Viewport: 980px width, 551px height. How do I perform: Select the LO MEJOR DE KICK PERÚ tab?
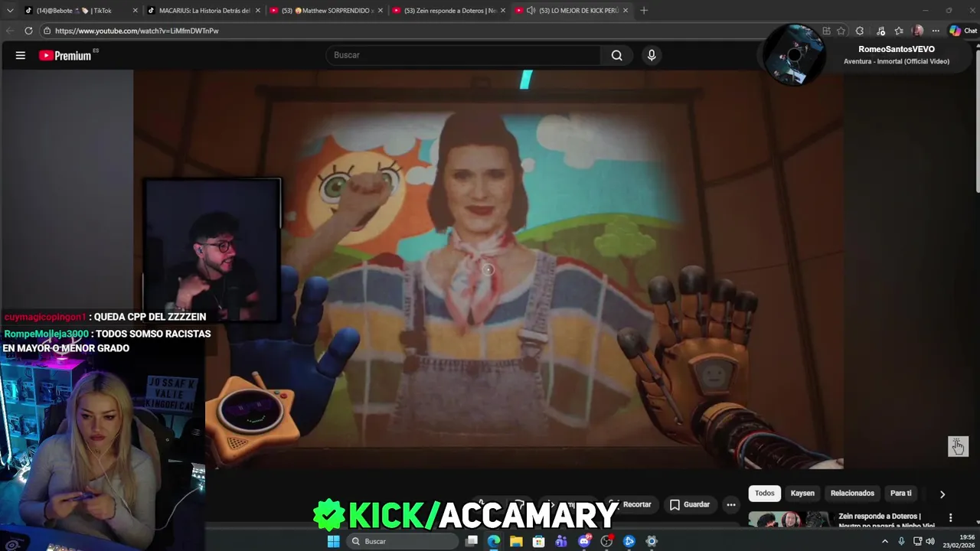(x=572, y=11)
